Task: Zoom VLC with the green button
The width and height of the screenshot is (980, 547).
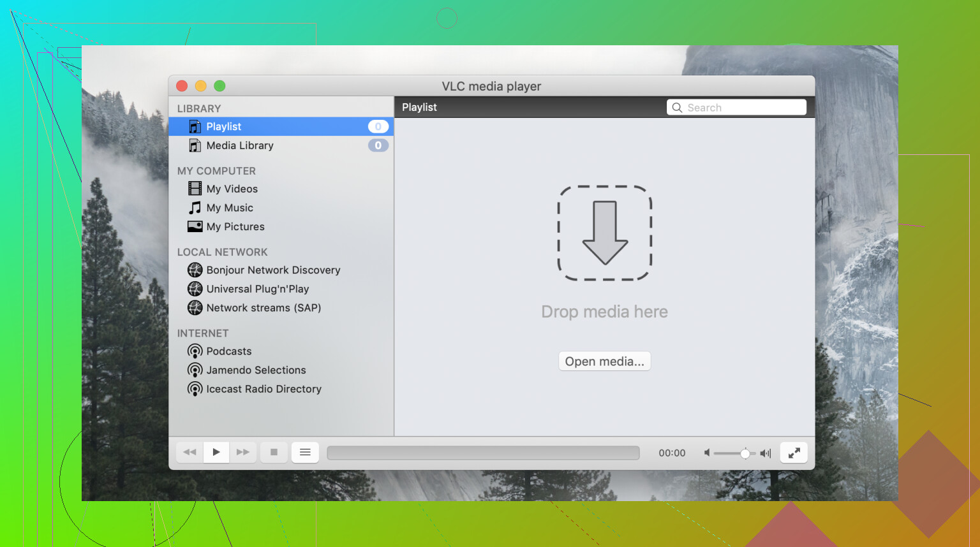Action: pyautogui.click(x=220, y=86)
